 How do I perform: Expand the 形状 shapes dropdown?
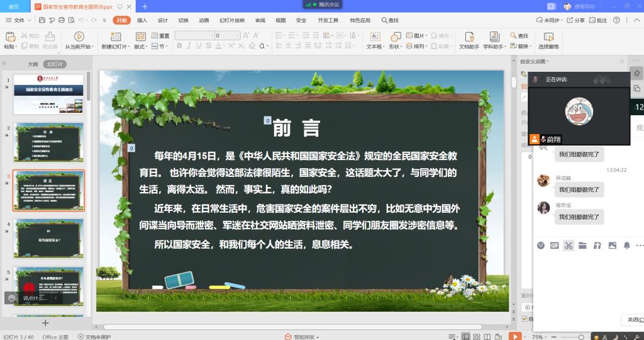tap(396, 47)
